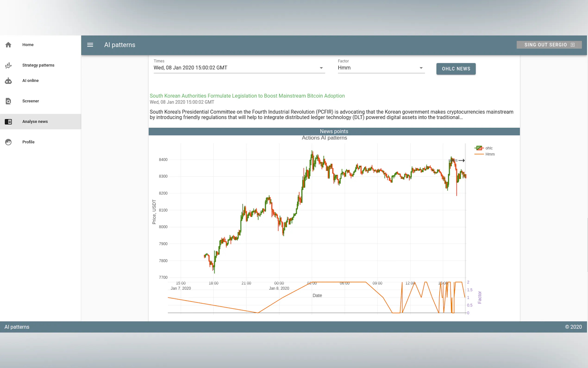Go to the AI online menu item
Viewport: 588px width, 368px height.
tap(30, 81)
